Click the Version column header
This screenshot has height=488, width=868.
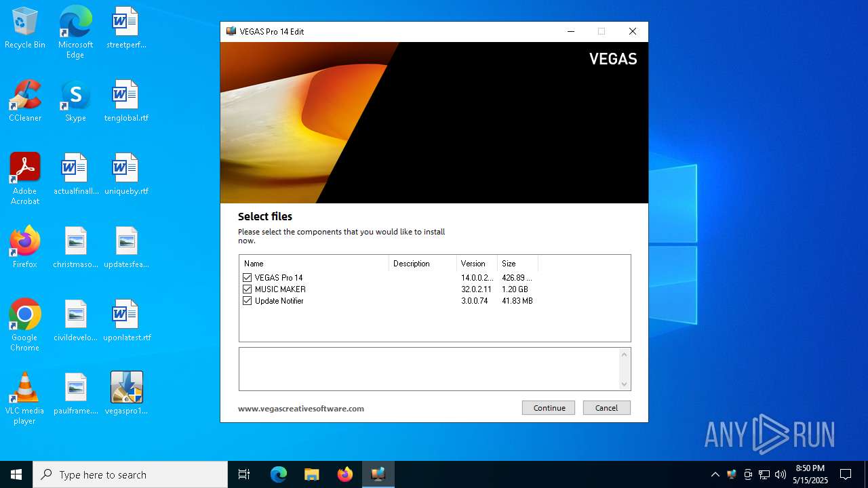477,264
